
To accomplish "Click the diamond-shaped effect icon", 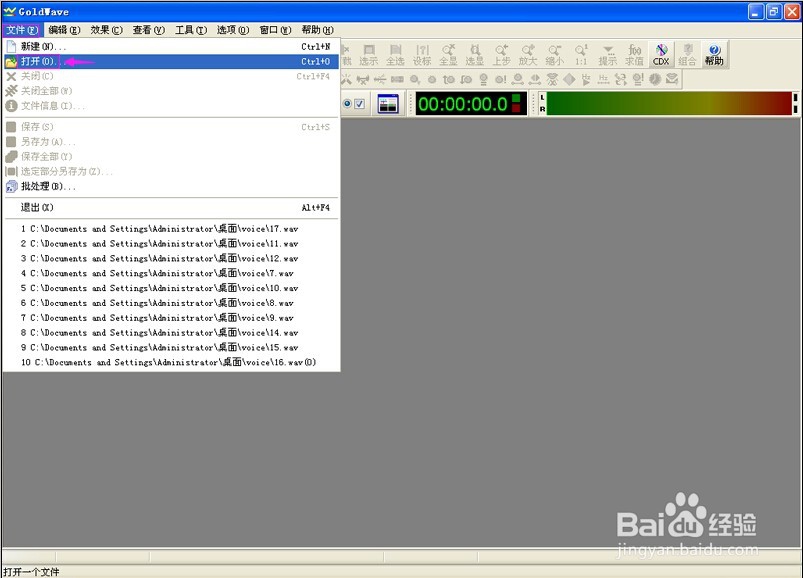I will click(x=569, y=79).
